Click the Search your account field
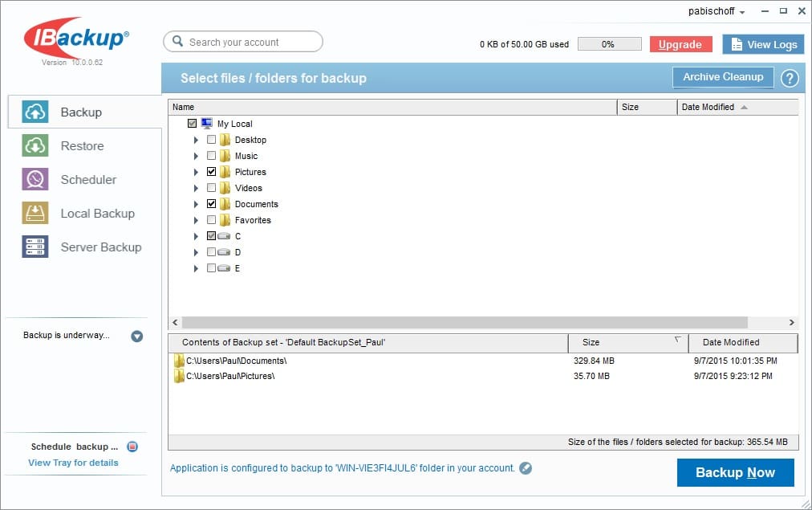The image size is (812, 510). pos(242,42)
